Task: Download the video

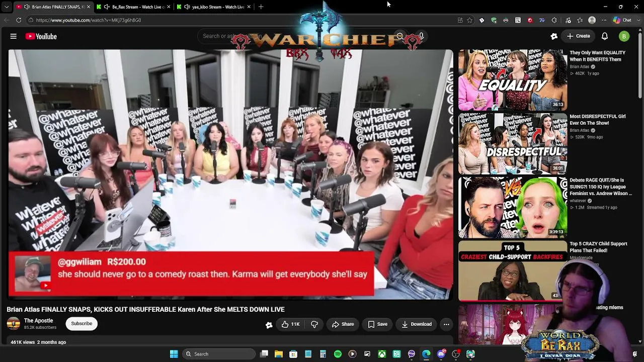Action: tap(417, 324)
